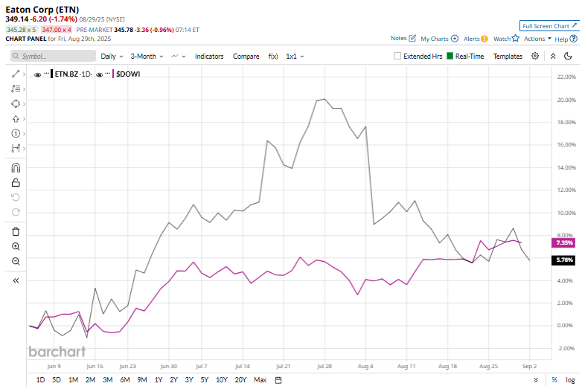Select the 3M range tab
The image size is (582, 392).
click(x=107, y=380)
